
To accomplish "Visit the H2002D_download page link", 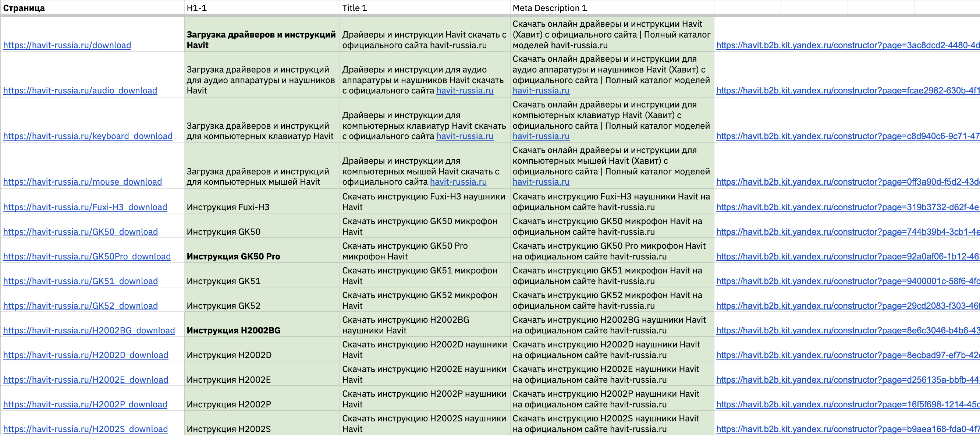I will pyautogui.click(x=86, y=355).
